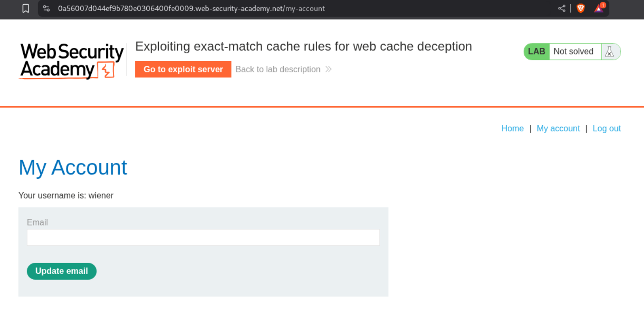
Task: Open the site information icon beside the URL
Action: point(47,8)
